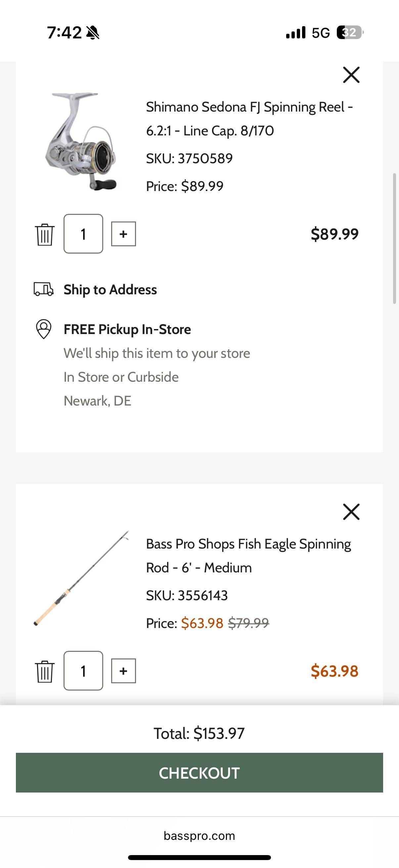Tap the Newark, DE store location text
The height and width of the screenshot is (868, 399).
pyautogui.click(x=97, y=401)
